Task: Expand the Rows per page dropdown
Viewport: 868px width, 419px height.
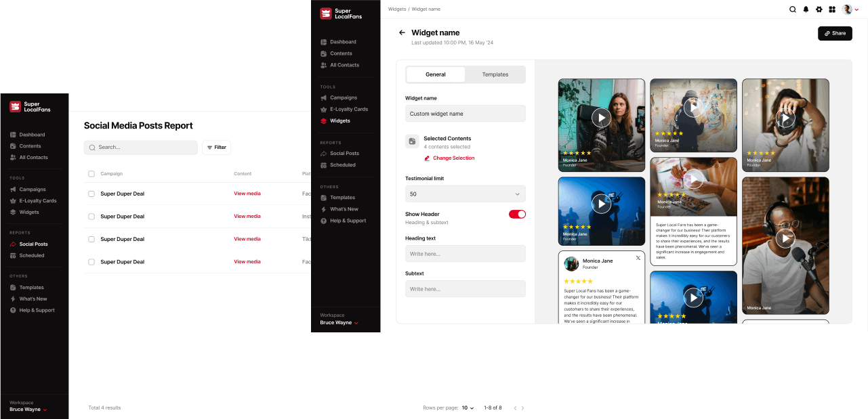Action: [468, 408]
